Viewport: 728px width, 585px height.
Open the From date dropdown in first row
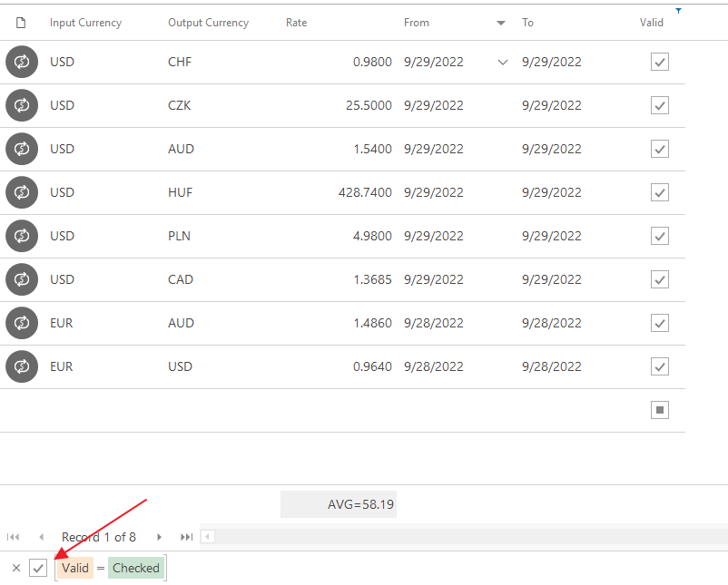coord(502,63)
